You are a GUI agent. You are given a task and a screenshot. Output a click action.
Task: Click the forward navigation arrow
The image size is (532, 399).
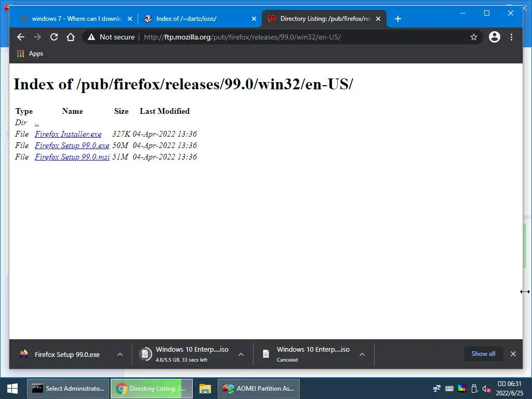click(x=37, y=37)
